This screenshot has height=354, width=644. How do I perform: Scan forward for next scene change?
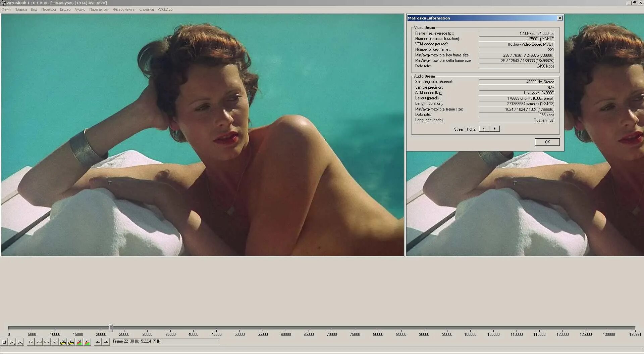87,342
